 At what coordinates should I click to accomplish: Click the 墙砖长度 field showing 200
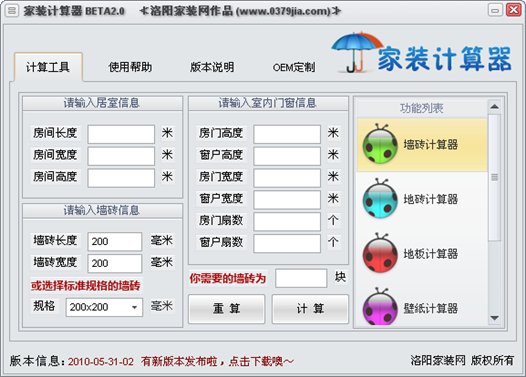(x=115, y=241)
